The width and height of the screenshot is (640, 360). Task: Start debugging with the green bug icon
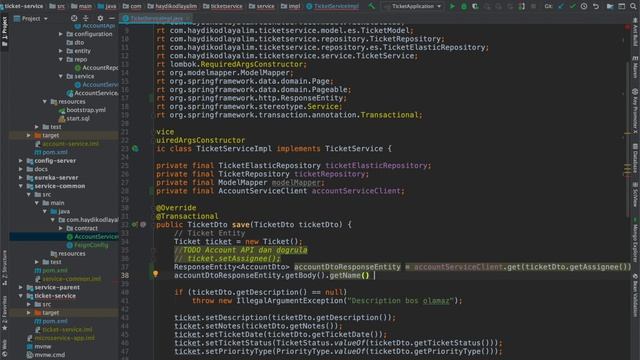tap(464, 6)
